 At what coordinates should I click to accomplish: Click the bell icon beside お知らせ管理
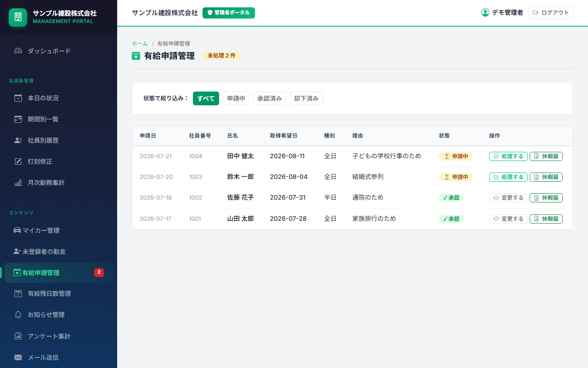tap(18, 315)
